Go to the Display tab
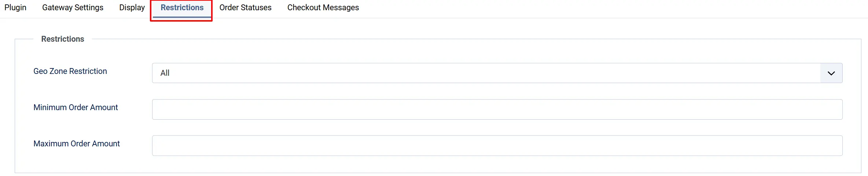The height and width of the screenshot is (176, 868). point(132,8)
